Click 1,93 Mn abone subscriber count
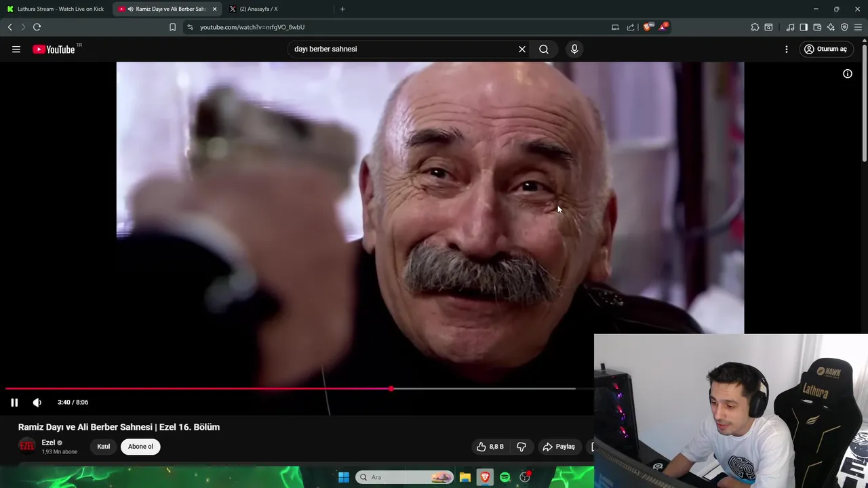Viewport: 868px width, 488px height. click(x=60, y=452)
